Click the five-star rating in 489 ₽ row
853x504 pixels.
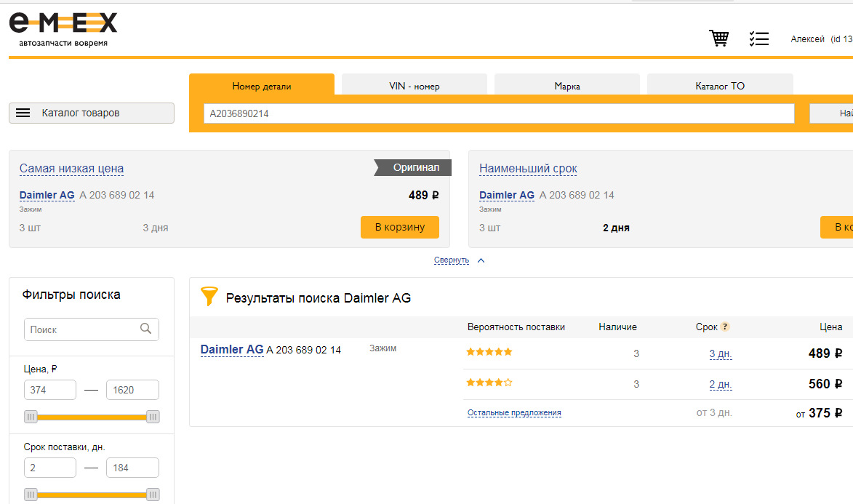489,351
